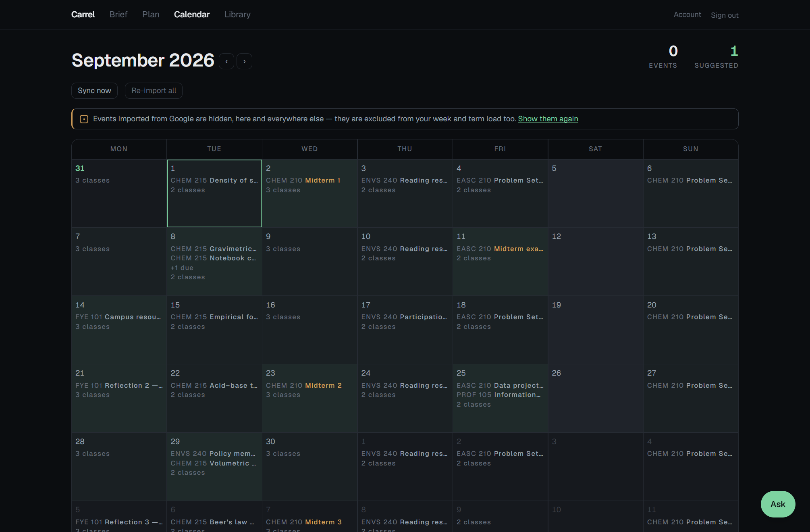Open ENVS 240 Policy mem… entry
810x532 pixels.
[213, 453]
